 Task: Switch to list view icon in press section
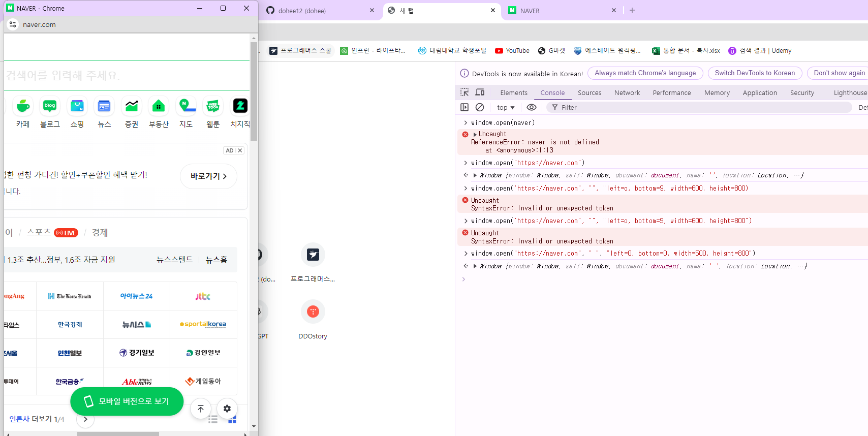pos(213,419)
